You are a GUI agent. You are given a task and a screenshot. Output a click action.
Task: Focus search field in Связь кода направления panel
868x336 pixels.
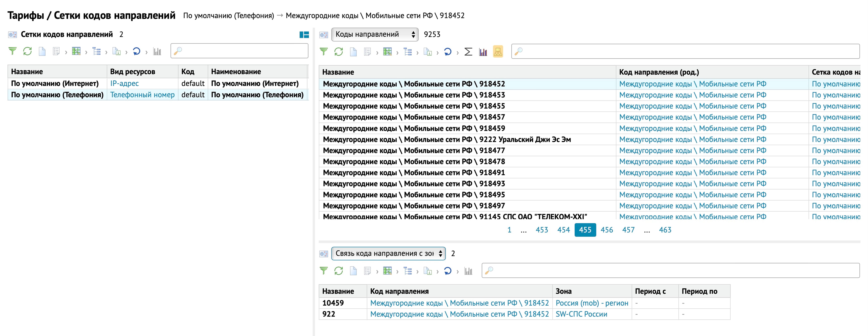[x=671, y=270]
